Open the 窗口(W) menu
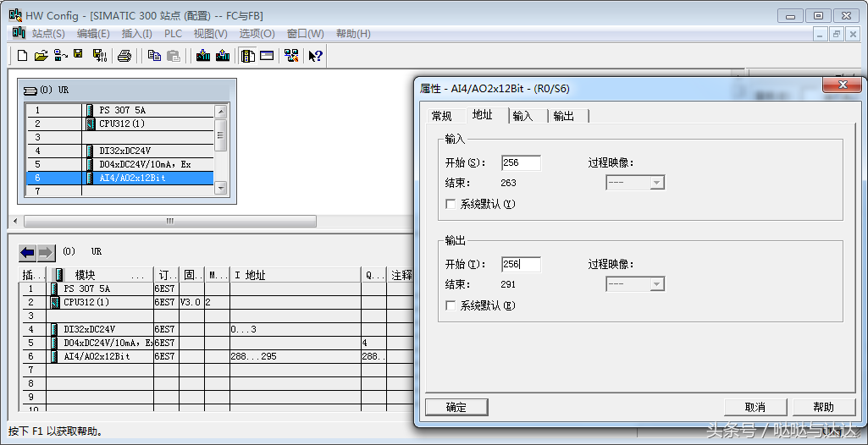 [x=305, y=34]
